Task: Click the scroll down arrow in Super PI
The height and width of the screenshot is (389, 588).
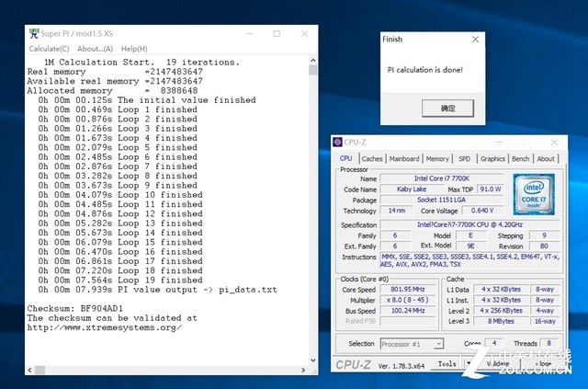Action: point(313,360)
